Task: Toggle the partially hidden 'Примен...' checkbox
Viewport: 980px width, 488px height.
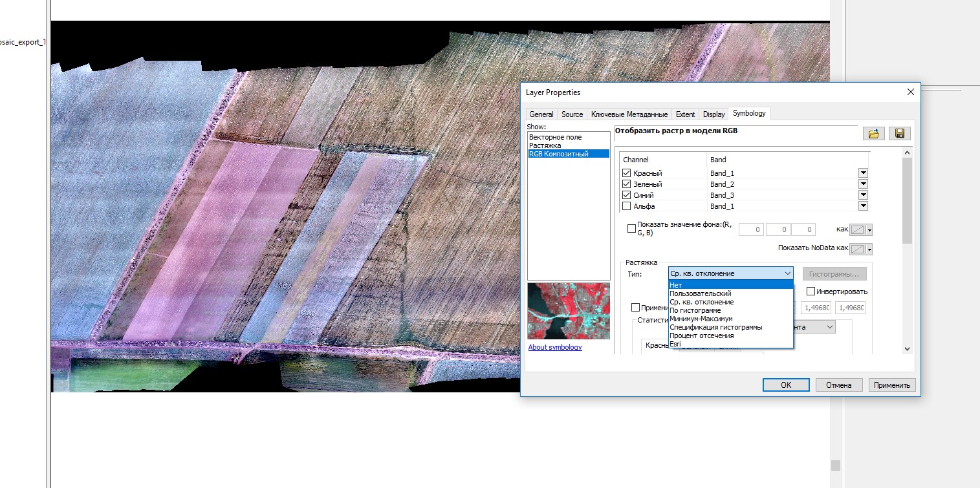Action: pyautogui.click(x=636, y=308)
